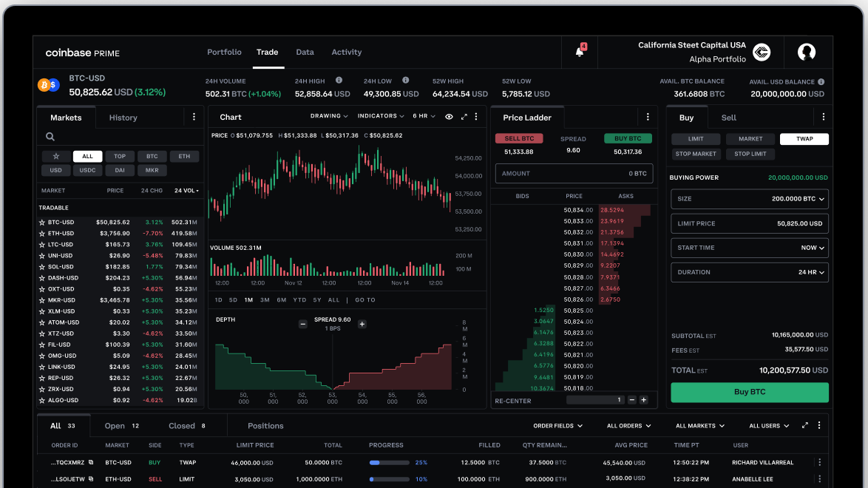Open ALL USERS dropdown
Viewport: 868px width, 488px height.
click(769, 426)
